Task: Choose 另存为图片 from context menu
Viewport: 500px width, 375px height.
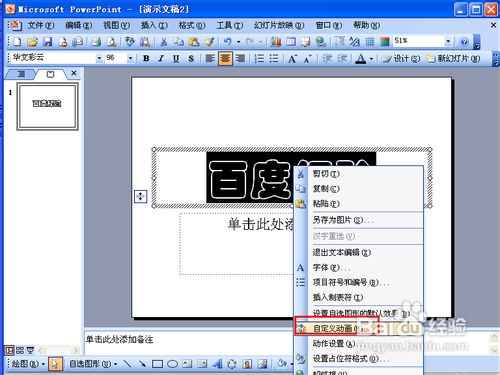Action: click(358, 220)
